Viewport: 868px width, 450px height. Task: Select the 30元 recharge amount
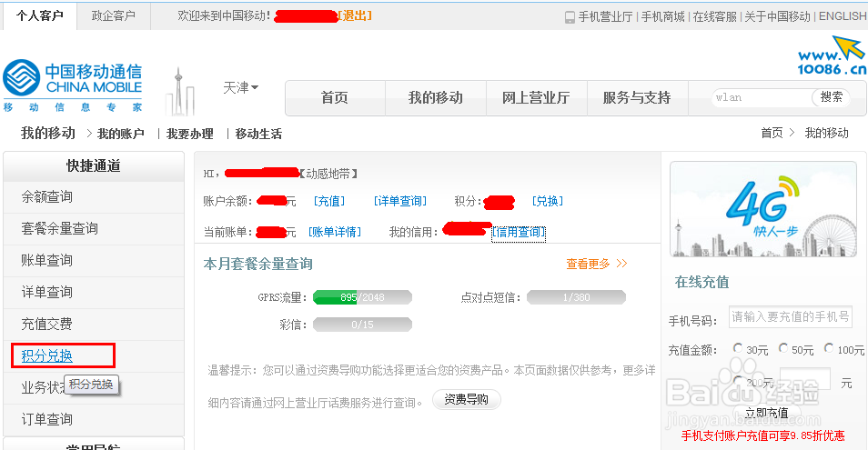(737, 348)
